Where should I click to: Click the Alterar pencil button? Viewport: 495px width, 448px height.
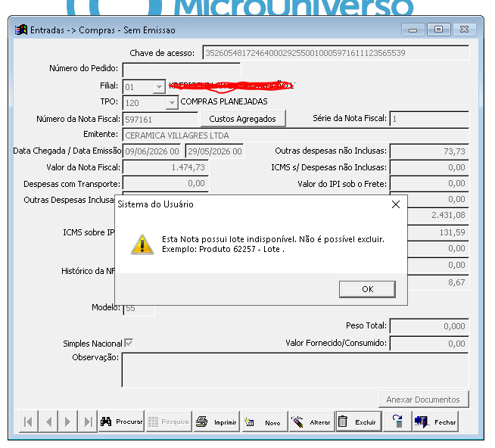pos(312,422)
